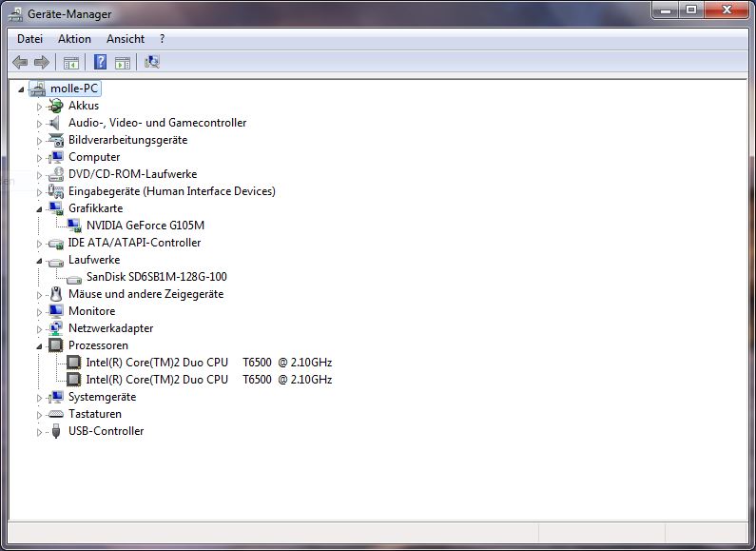Expand the Akkus category
Viewport: 756px width, 551px height.
pos(39,107)
